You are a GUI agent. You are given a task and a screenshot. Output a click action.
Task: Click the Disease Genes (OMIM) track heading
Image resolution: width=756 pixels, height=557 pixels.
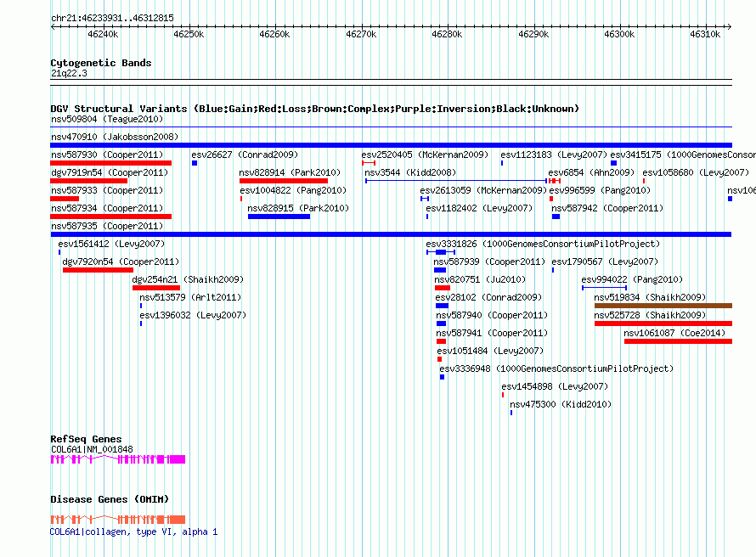click(109, 499)
